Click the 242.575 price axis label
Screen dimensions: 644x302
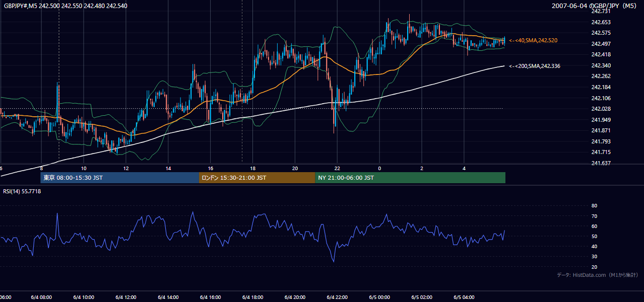pyautogui.click(x=601, y=33)
